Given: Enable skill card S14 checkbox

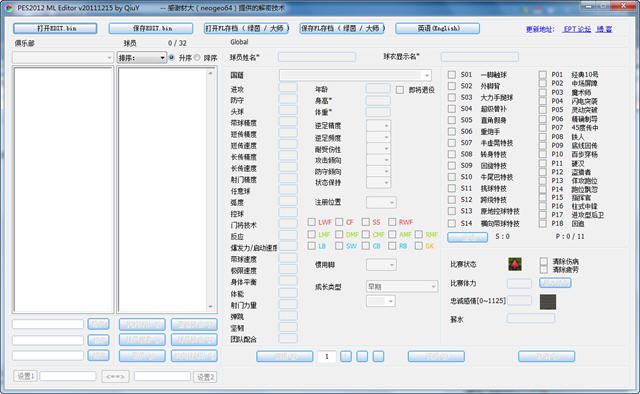Looking at the screenshot, I should 452,223.
